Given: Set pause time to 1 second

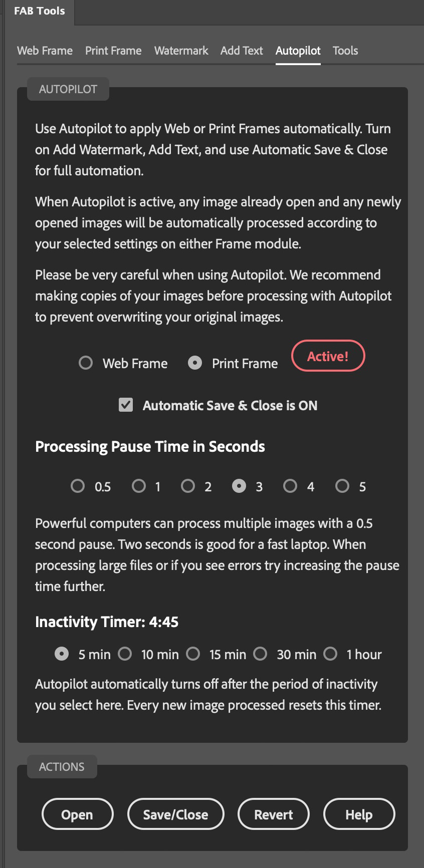Looking at the screenshot, I should pyautogui.click(x=139, y=486).
